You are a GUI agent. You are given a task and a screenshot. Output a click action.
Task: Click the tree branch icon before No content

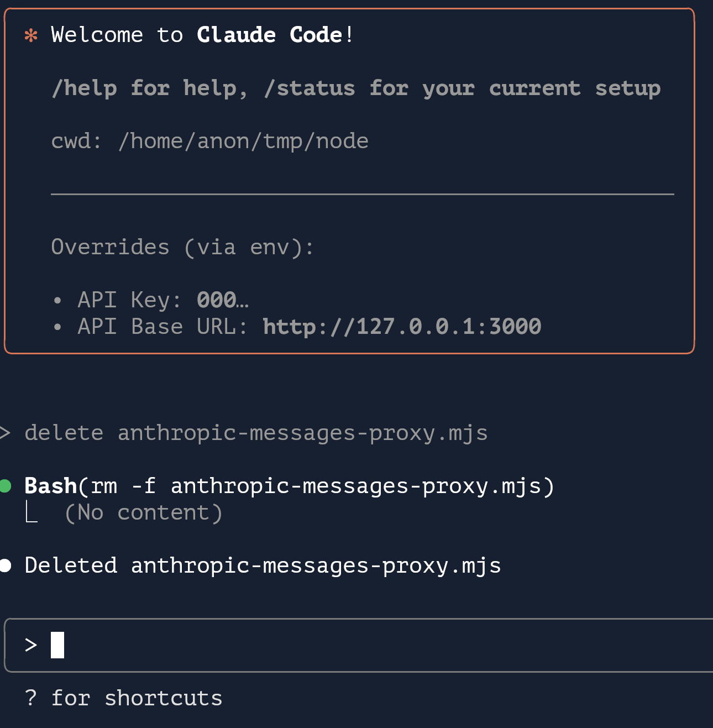32,512
